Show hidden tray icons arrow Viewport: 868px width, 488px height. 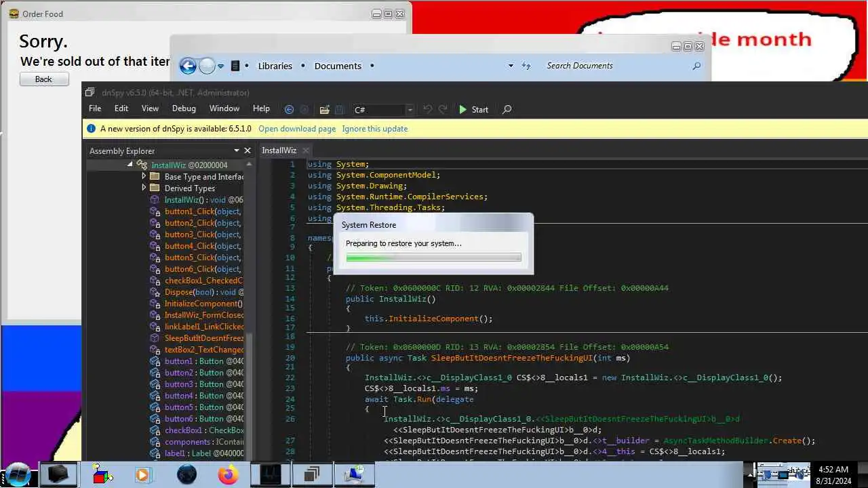point(751,474)
